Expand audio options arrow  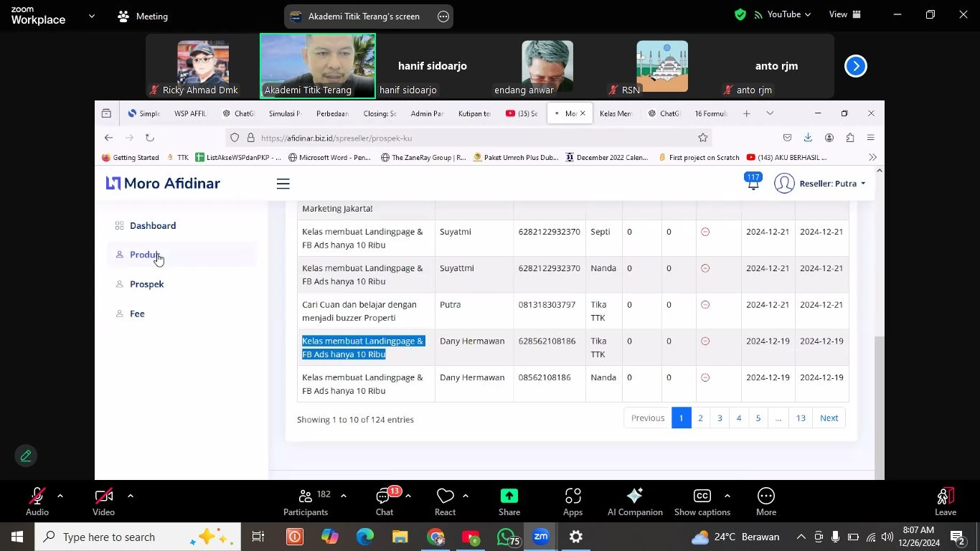[60, 496]
